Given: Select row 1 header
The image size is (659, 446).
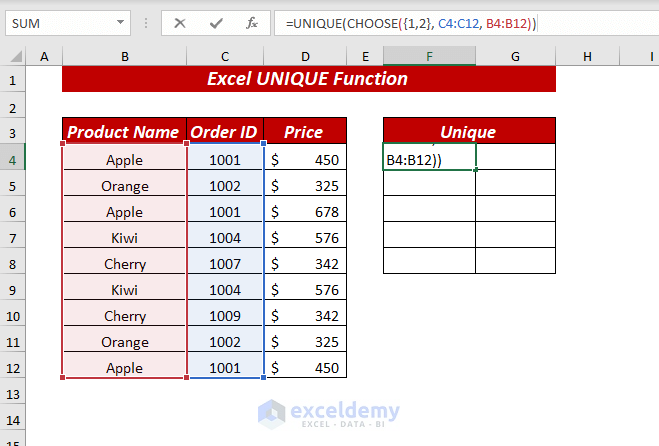Looking at the screenshot, I should point(13,80).
